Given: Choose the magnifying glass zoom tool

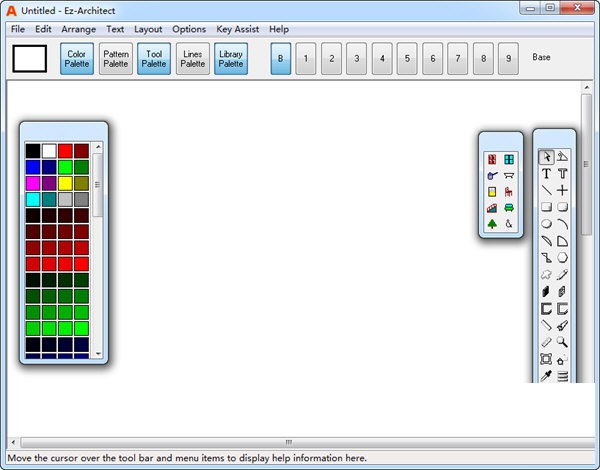Looking at the screenshot, I should point(563,342).
